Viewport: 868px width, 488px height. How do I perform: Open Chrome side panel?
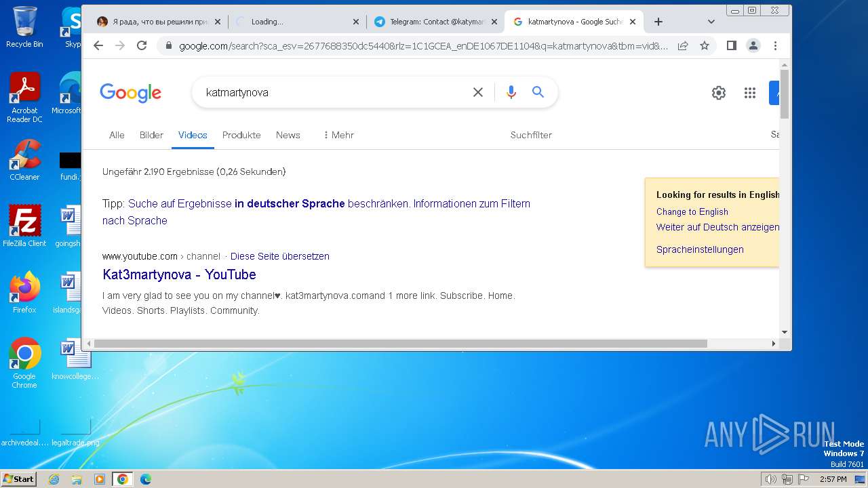pyautogui.click(x=731, y=45)
